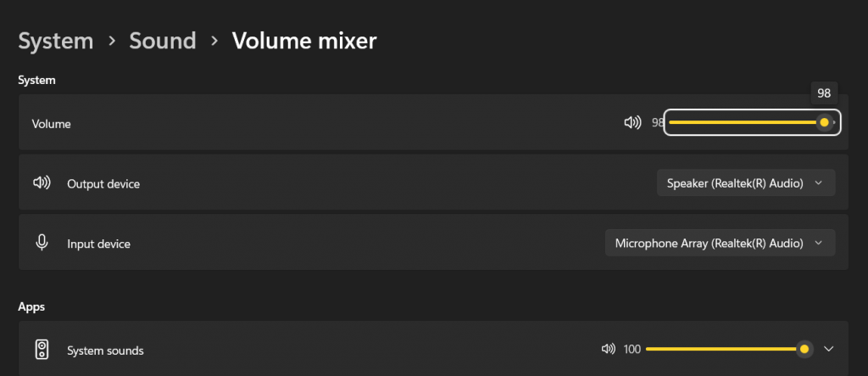Navigate to Sound in the breadcrumb
Image resolution: width=868 pixels, height=376 pixels.
point(162,41)
